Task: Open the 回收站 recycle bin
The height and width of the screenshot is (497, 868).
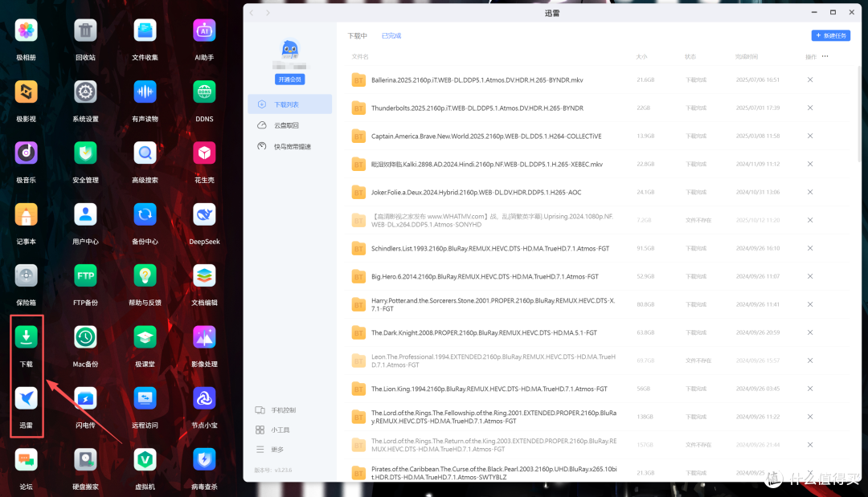Action: click(85, 31)
